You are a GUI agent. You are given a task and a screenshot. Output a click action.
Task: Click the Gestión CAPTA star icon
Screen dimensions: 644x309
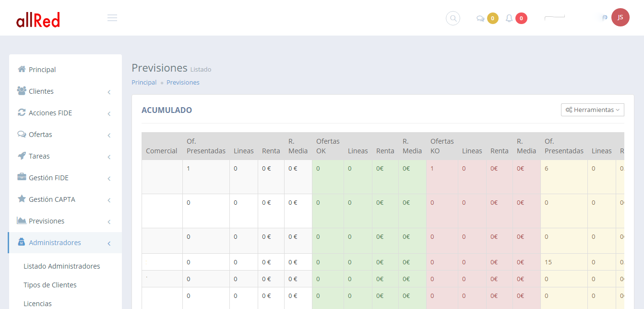22,199
